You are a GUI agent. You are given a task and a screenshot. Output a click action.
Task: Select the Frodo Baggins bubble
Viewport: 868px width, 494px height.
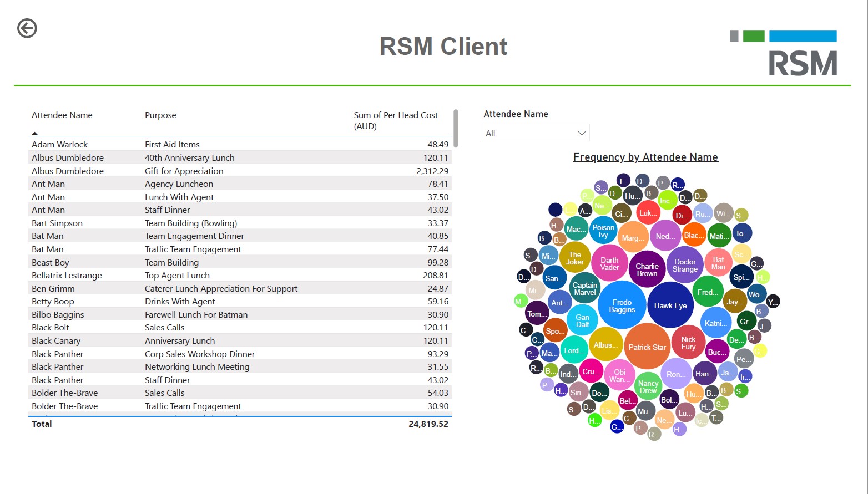click(622, 305)
